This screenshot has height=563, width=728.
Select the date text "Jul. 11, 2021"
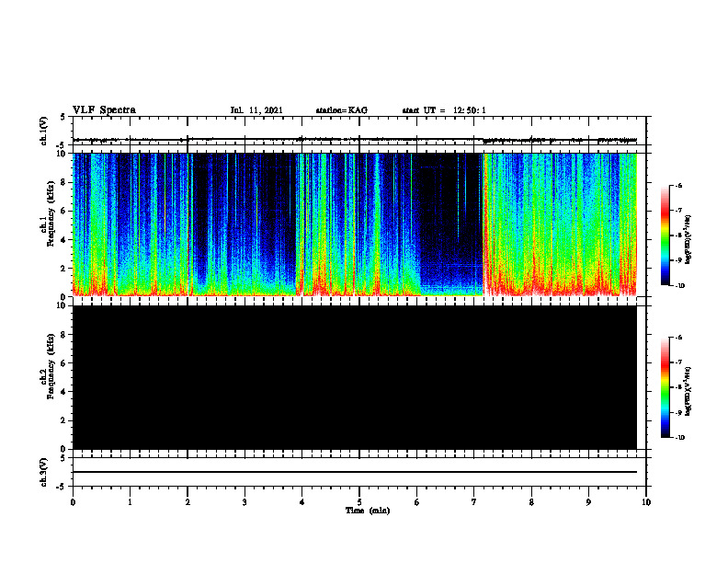pyautogui.click(x=256, y=110)
